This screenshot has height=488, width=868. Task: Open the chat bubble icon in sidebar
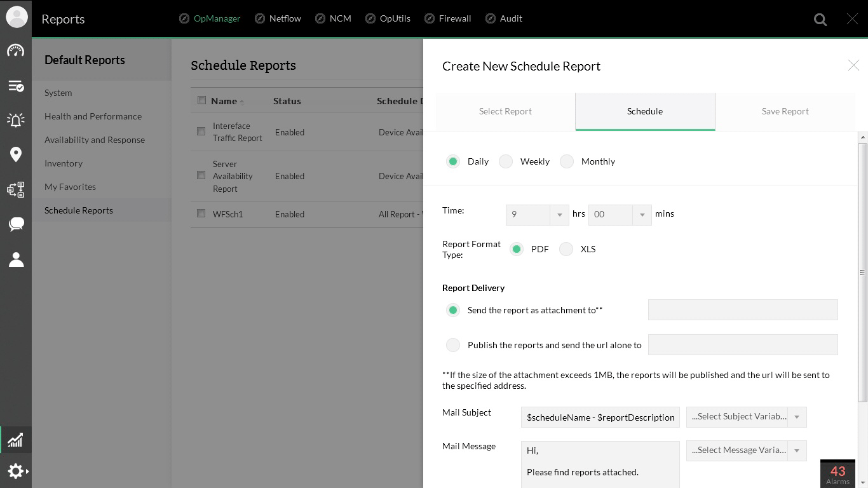point(16,224)
